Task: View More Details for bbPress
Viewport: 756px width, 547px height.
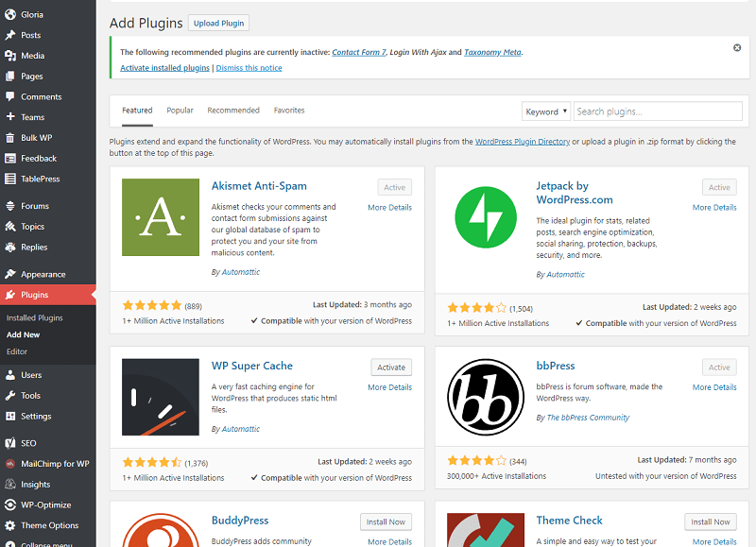Action: pyautogui.click(x=714, y=387)
